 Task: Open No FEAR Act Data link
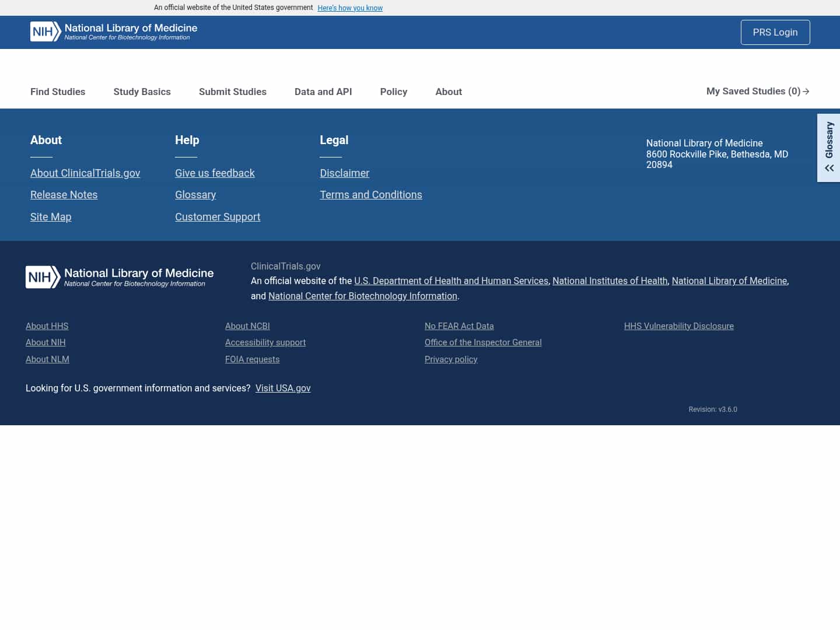pos(459,325)
